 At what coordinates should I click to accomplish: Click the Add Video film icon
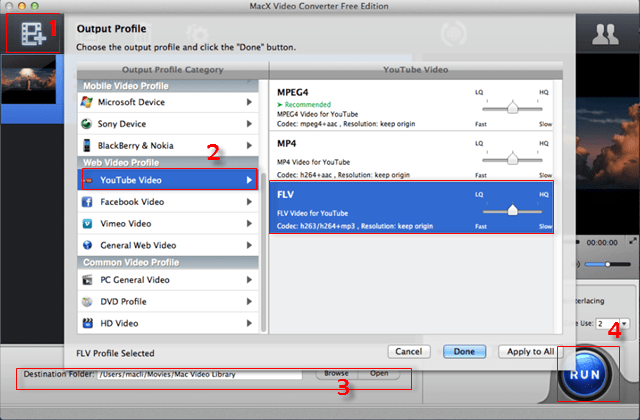coord(33,33)
